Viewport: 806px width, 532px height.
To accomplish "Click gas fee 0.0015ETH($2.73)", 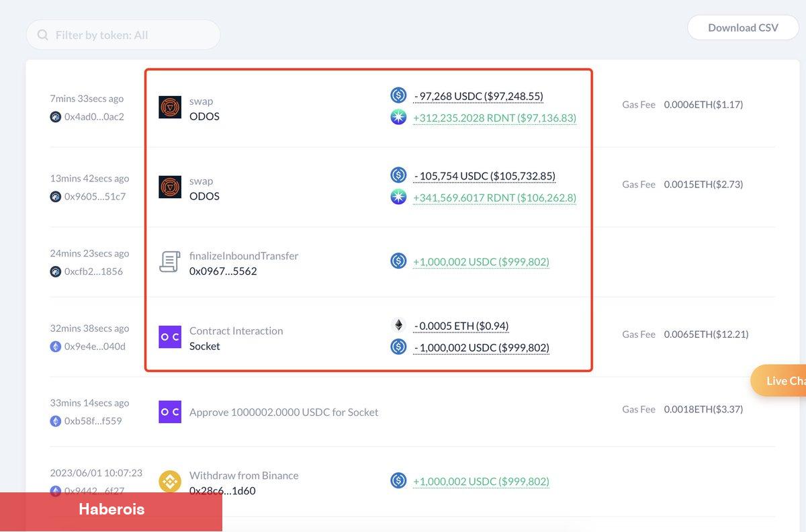I will [703, 185].
